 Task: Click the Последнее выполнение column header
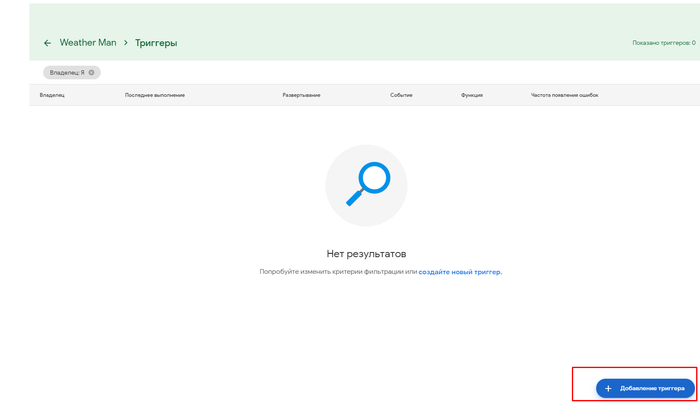(x=155, y=95)
